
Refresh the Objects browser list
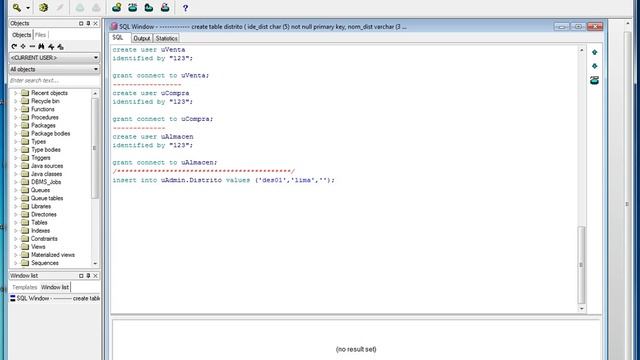point(14,47)
